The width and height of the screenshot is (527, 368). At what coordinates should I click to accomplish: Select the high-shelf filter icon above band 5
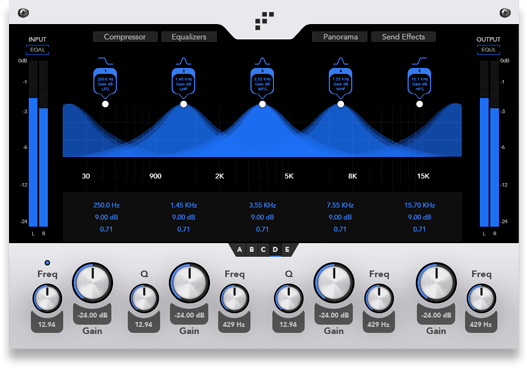coord(419,61)
